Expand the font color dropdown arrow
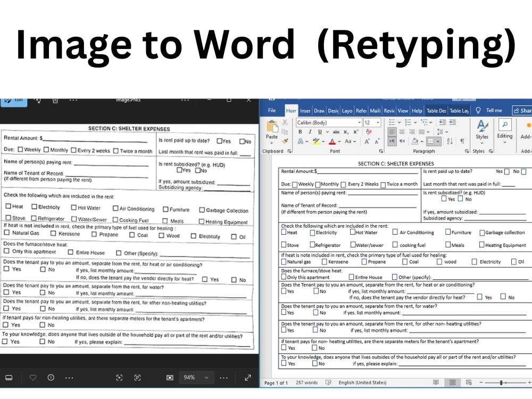Image resolution: width=532 pixels, height=399 pixels. pos(339,142)
